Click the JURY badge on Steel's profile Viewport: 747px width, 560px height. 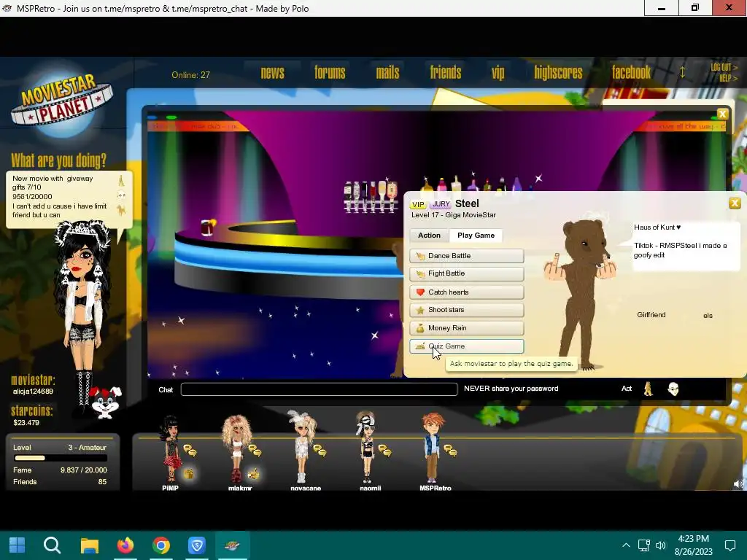pos(441,204)
